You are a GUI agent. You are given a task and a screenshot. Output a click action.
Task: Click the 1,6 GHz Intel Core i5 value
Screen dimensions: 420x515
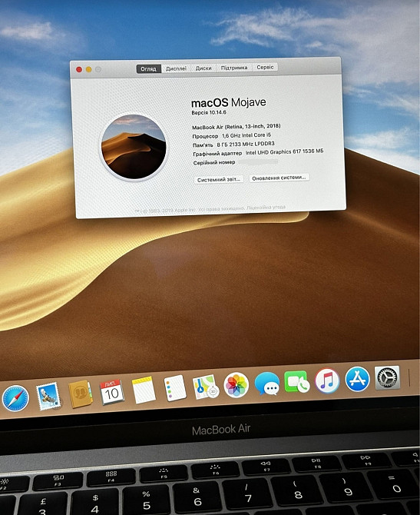click(246, 135)
